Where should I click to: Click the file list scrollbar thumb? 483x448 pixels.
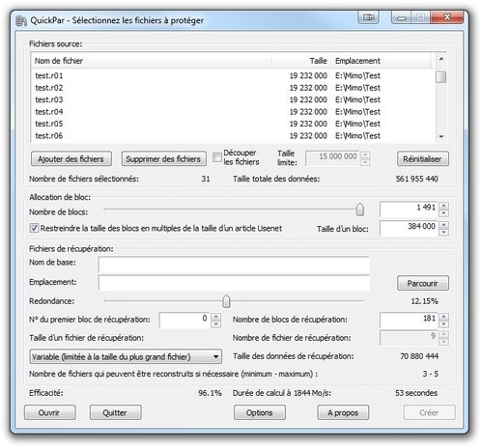coord(440,77)
